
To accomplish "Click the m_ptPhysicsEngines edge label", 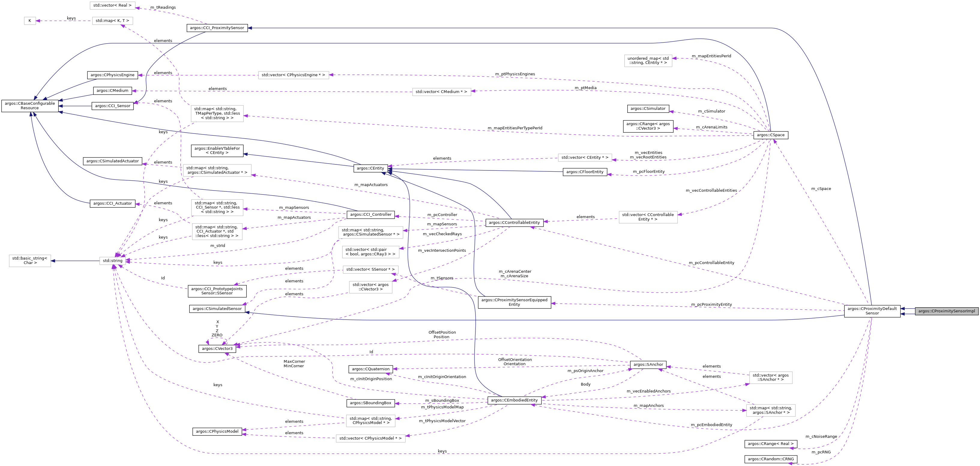I will click(515, 74).
